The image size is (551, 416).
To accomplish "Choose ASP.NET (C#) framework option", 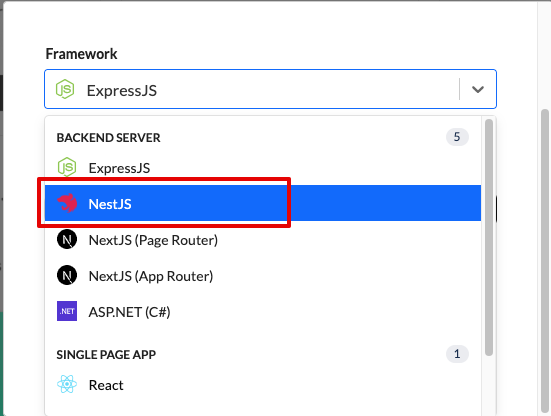I will 263,312.
